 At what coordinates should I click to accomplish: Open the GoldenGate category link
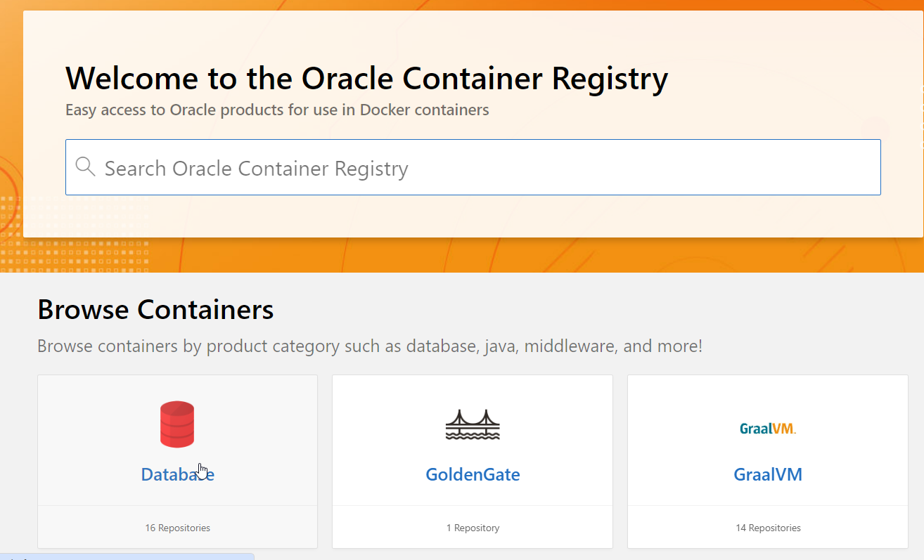[x=473, y=474]
